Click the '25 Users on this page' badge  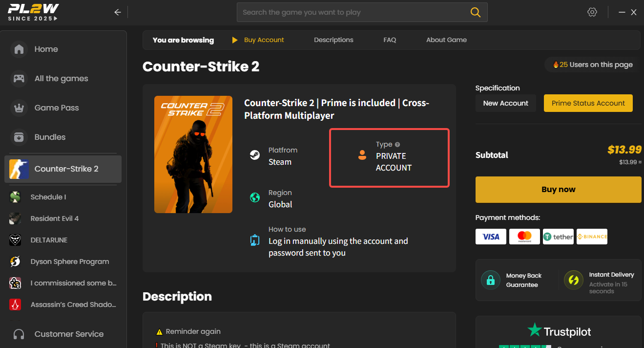point(592,65)
